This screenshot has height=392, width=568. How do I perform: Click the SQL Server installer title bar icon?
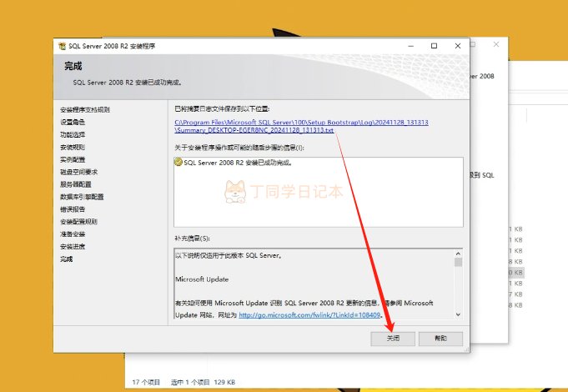click(63, 46)
